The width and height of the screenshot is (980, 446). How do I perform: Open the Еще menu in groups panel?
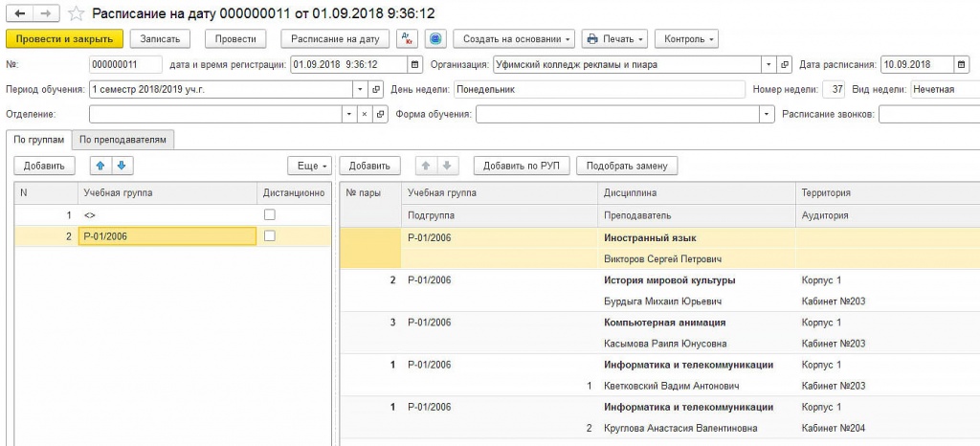point(310,166)
